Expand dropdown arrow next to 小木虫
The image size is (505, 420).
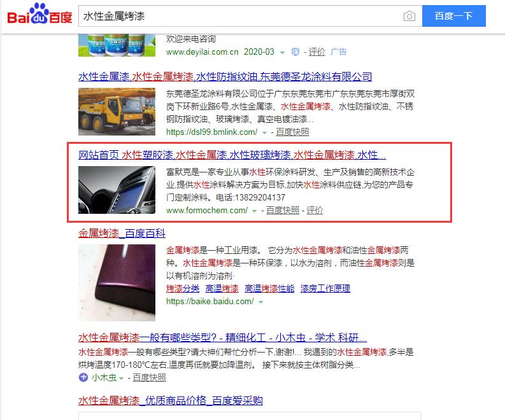click(x=122, y=378)
